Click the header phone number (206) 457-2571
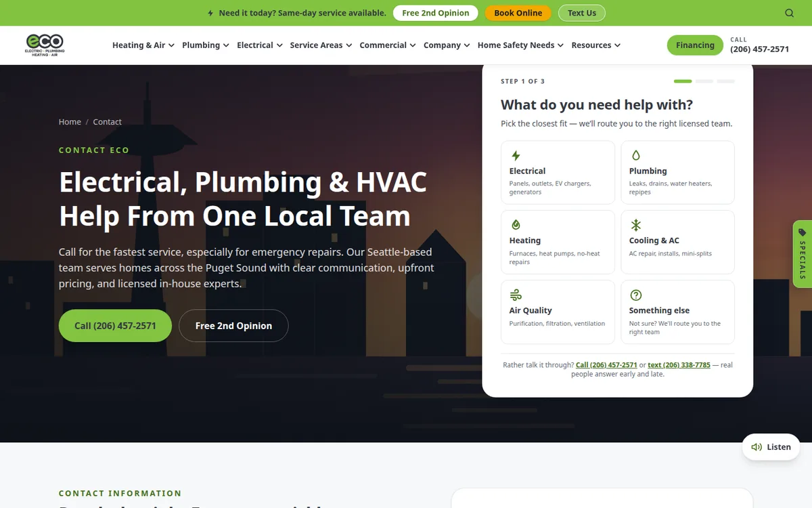 tap(759, 49)
